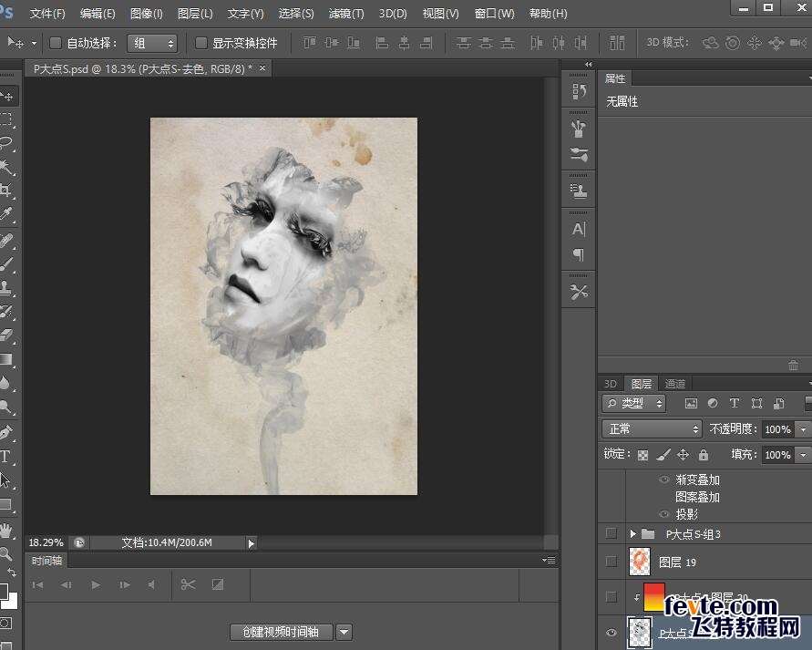Image resolution: width=812 pixels, height=650 pixels.
Task: Open Move tool preset picker arrow
Action: coord(35,44)
